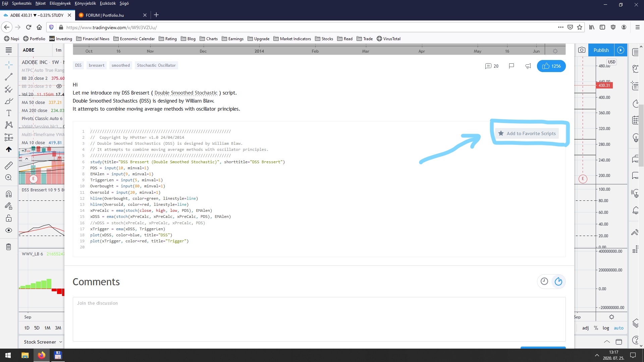Toggle hidden BB indicator eye icon
644x362 pixels.
click(x=59, y=86)
